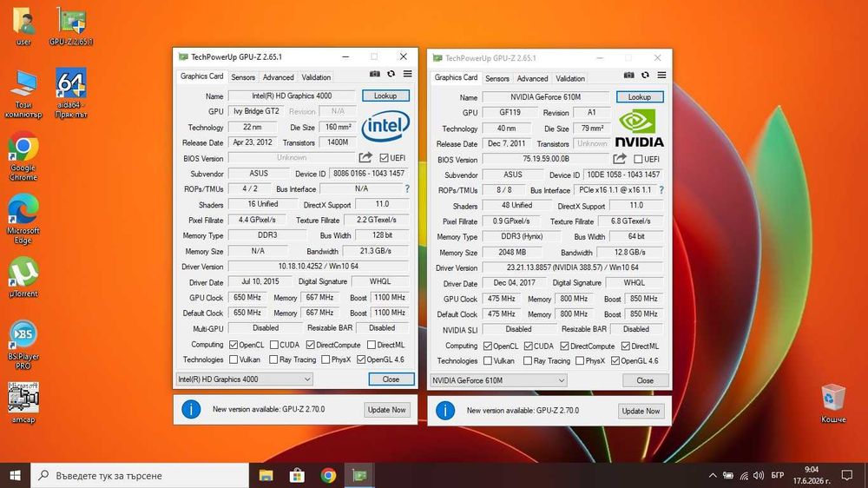
Task: Click the Intel BIOS share/export icon
Action: 365,158
